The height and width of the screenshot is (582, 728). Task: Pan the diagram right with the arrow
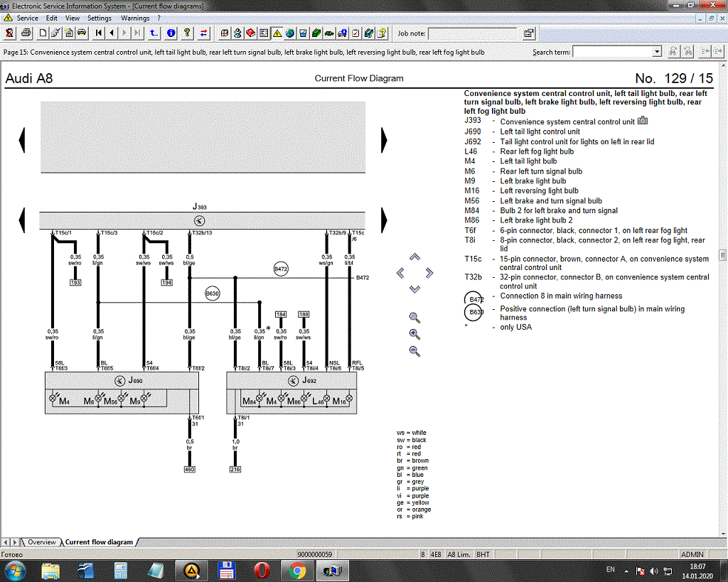click(x=429, y=273)
